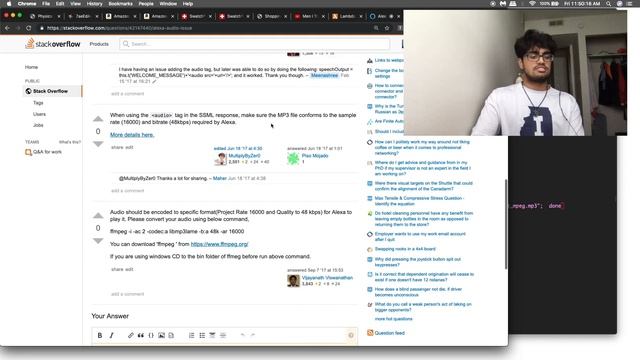The width and height of the screenshot is (640, 360).
Task: Open the Products menu on Stack Overflow
Action: 99,44
